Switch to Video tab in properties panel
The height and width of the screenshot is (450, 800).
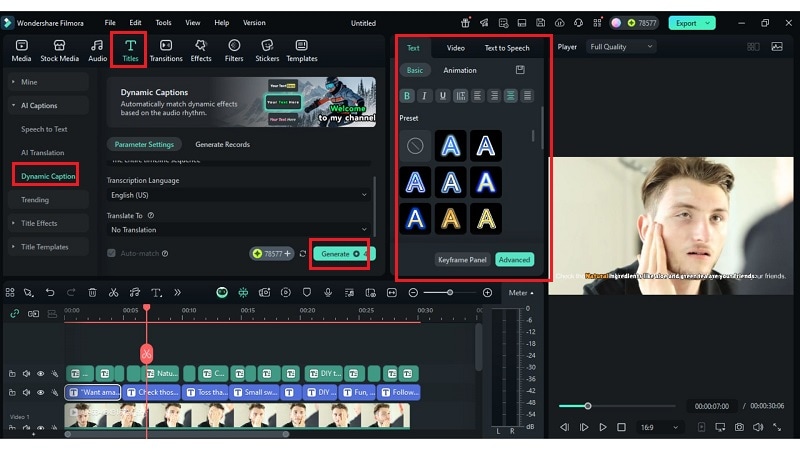(456, 47)
